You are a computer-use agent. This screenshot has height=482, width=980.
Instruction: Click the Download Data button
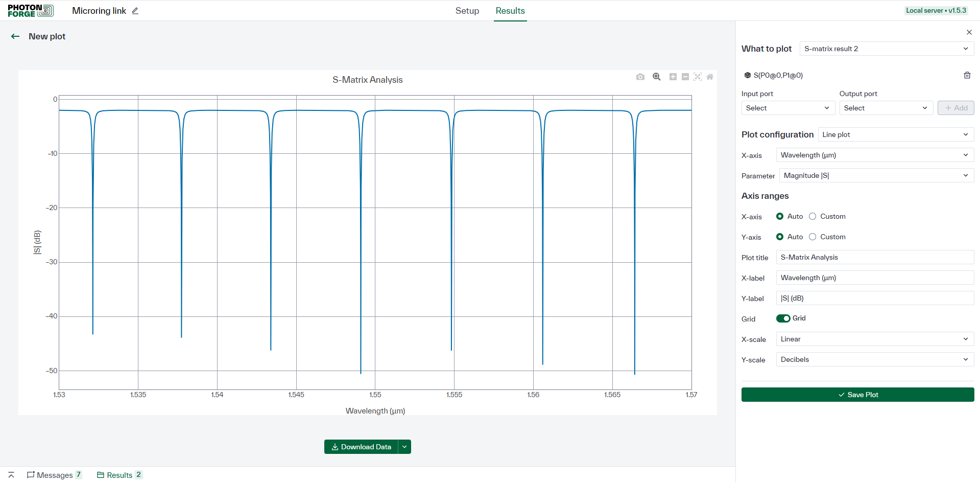pos(361,447)
